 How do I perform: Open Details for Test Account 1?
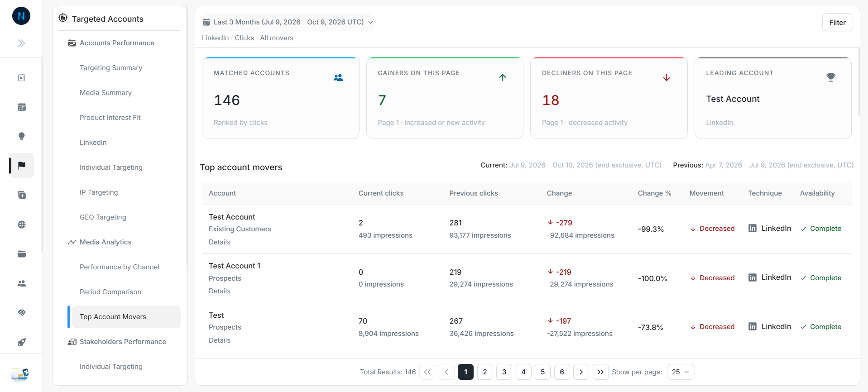pyautogui.click(x=220, y=291)
